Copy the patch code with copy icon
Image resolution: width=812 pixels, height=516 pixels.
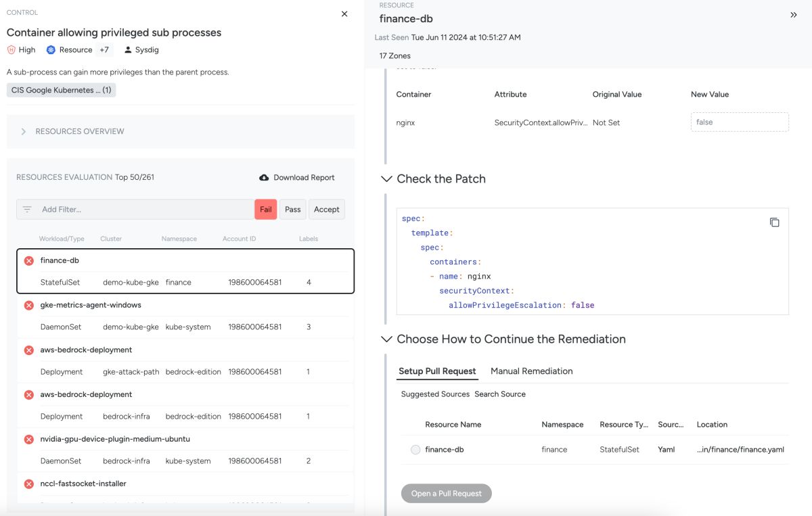tap(775, 222)
